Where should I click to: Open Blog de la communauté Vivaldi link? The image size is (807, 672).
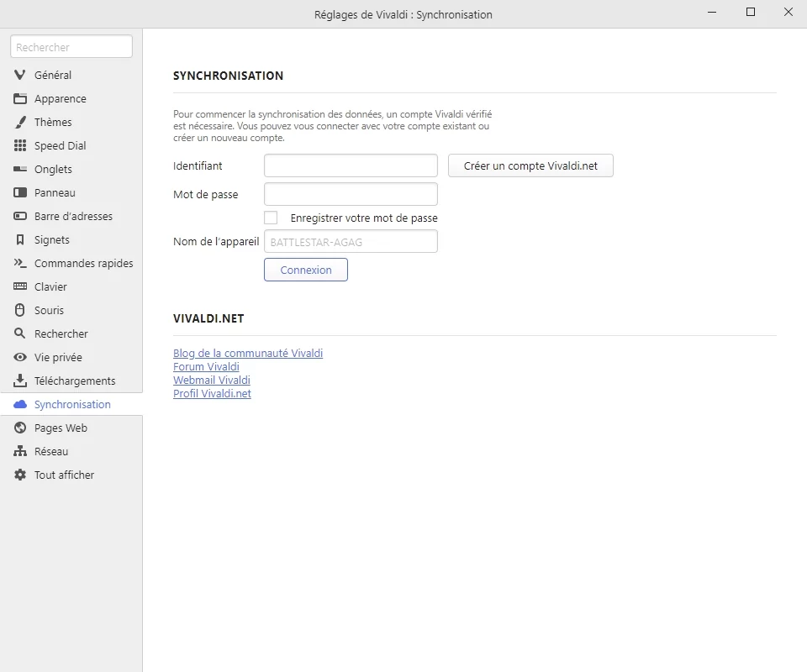(x=248, y=354)
